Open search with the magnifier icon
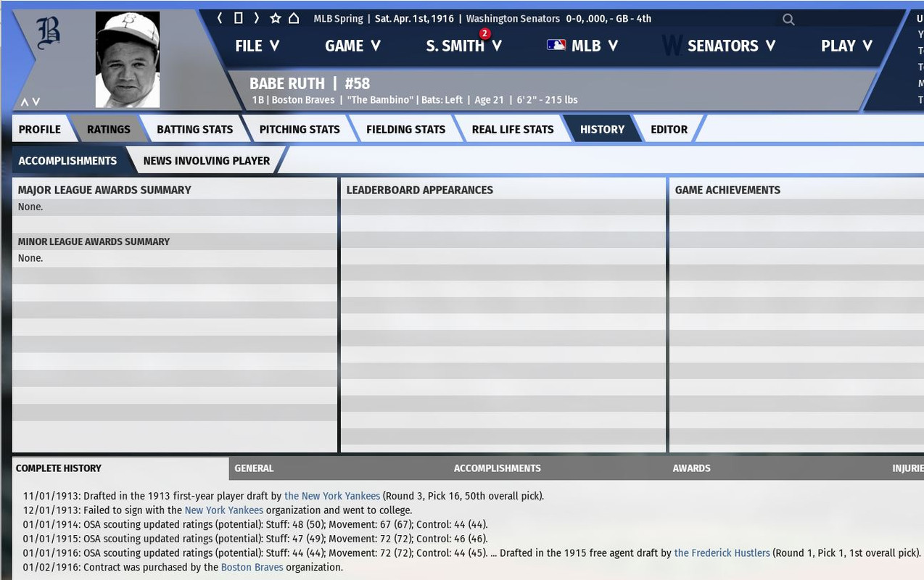Image resolution: width=924 pixels, height=580 pixels. [788, 20]
